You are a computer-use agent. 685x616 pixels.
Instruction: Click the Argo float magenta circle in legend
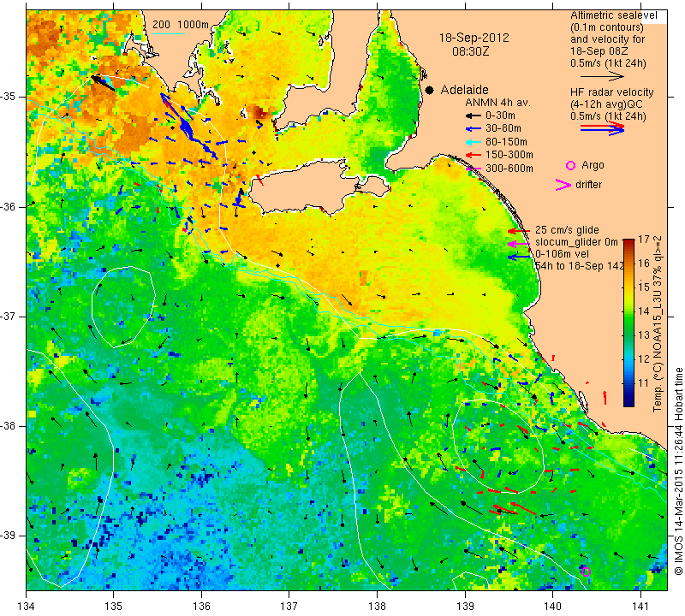pos(570,165)
